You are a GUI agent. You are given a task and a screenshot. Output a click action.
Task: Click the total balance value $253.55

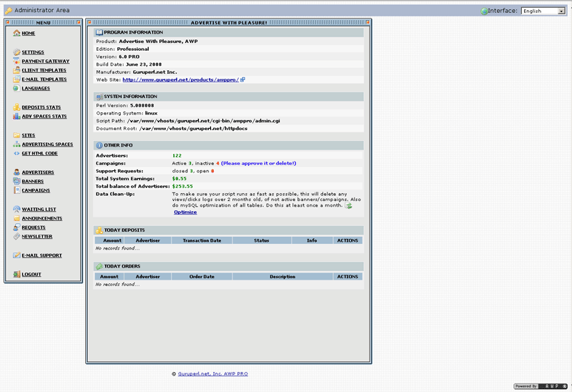coord(182,187)
